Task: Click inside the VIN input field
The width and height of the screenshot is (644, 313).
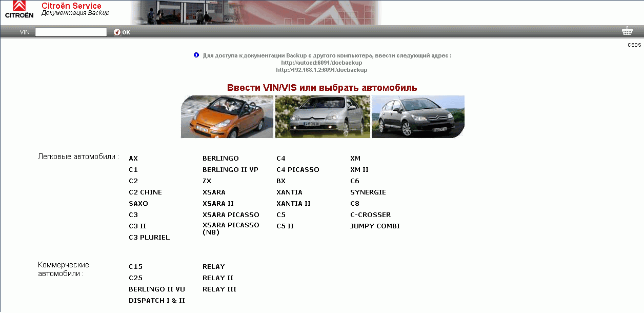Action: click(70, 32)
